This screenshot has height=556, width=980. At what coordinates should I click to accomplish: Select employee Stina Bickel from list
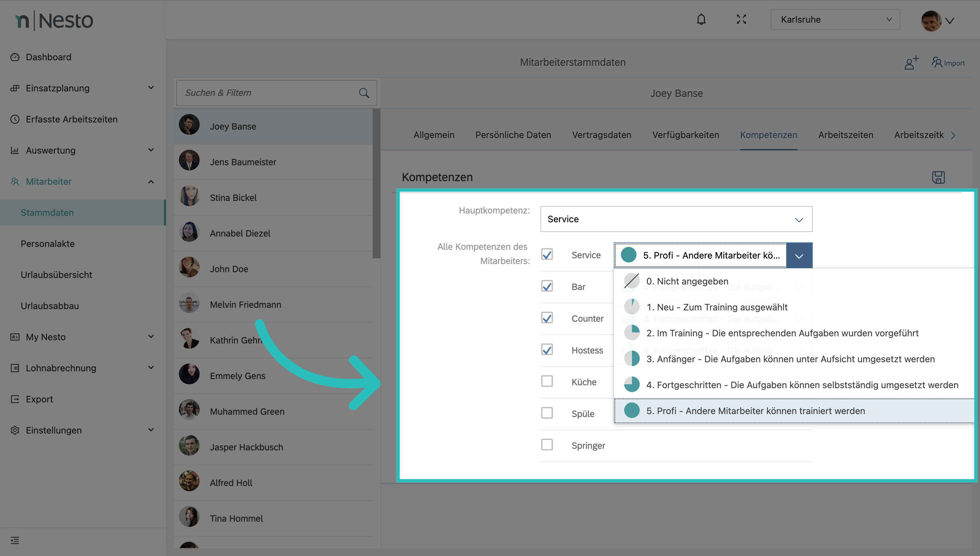pos(233,198)
